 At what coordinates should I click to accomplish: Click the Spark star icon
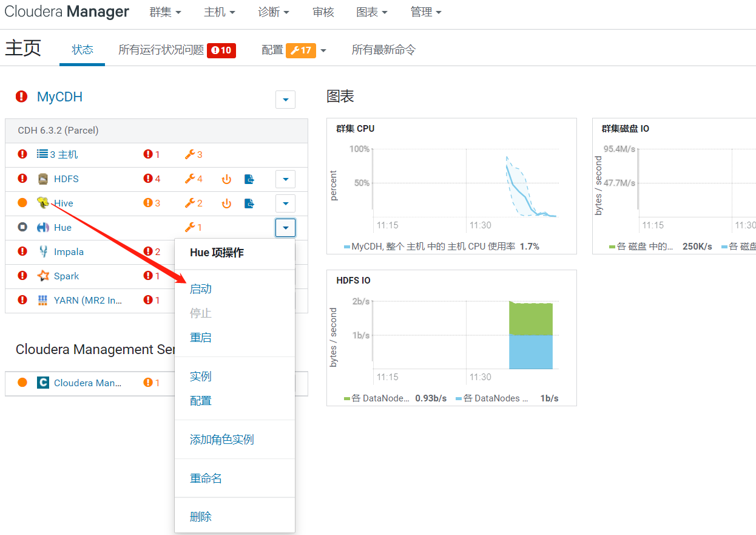[43, 276]
